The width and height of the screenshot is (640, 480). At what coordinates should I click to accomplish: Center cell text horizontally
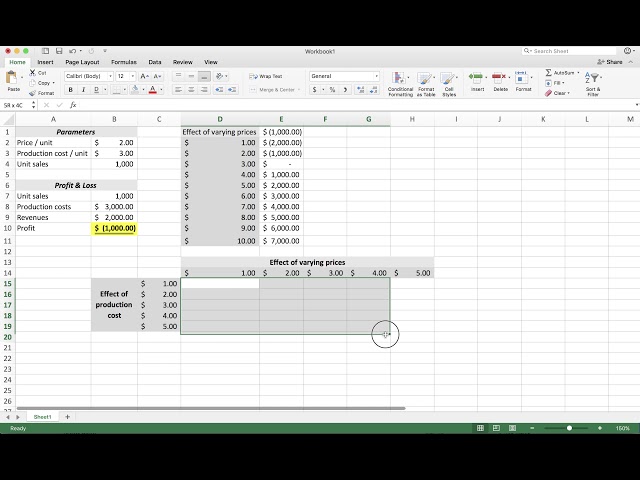[191, 90]
